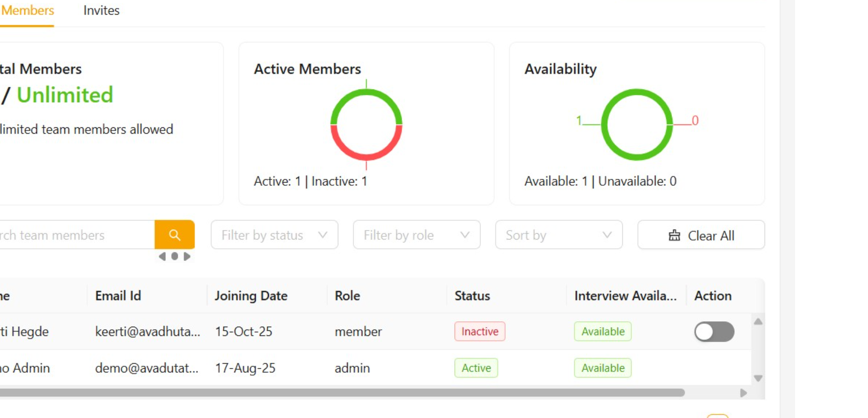The image size is (868, 418).
Task: Open the Filter by status dropdown
Action: coord(274,235)
